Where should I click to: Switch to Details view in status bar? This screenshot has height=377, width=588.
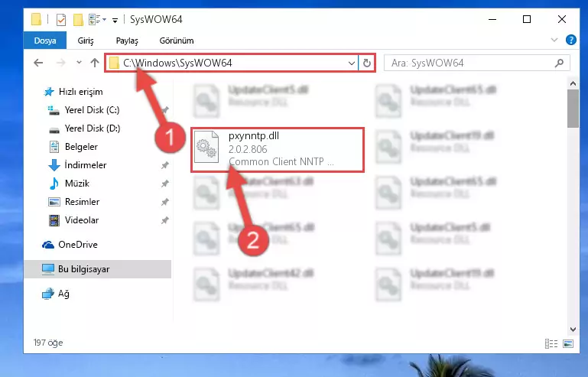(551, 343)
